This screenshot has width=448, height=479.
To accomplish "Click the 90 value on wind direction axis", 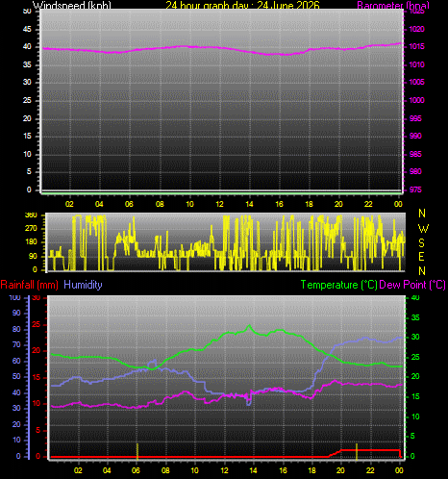I will pyautogui.click(x=33, y=256).
